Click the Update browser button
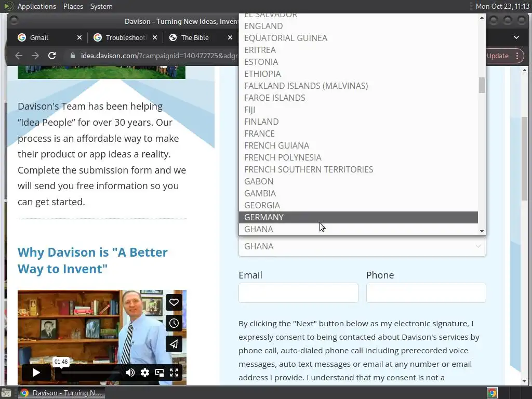This screenshot has width=532, height=399. tap(497, 56)
